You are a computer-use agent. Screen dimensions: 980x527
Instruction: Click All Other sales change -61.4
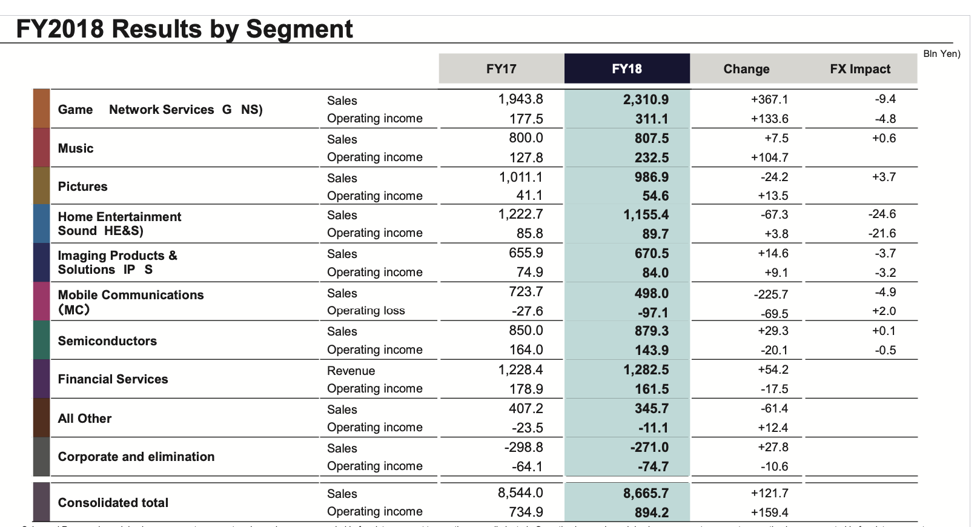tap(775, 408)
